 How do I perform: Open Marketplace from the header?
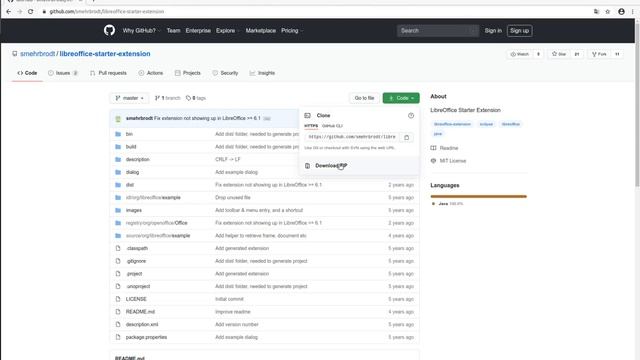coord(260,31)
